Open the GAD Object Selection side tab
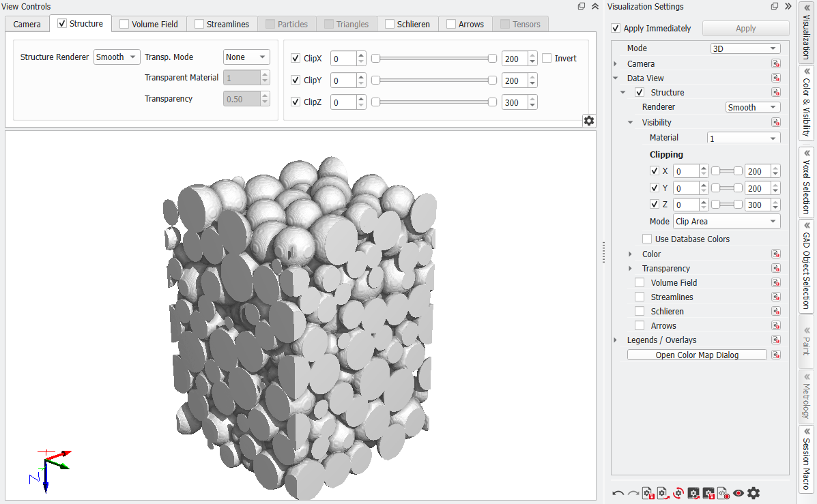Viewport: 817px width, 504px height. (x=806, y=267)
